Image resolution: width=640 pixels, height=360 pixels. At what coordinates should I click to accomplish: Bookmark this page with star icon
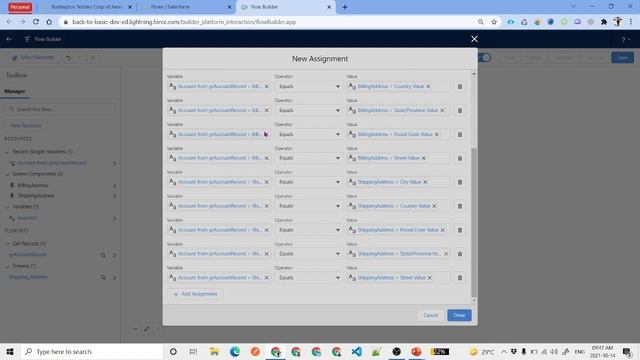tap(494, 22)
